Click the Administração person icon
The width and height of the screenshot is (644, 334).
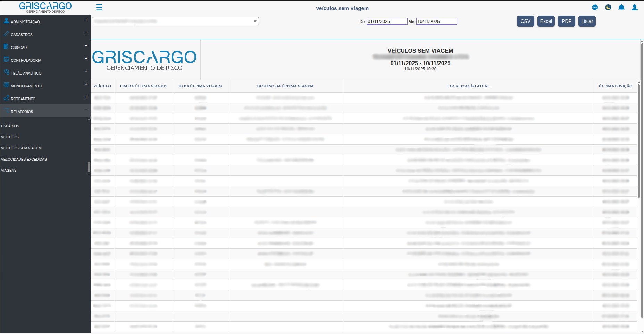pos(6,21)
